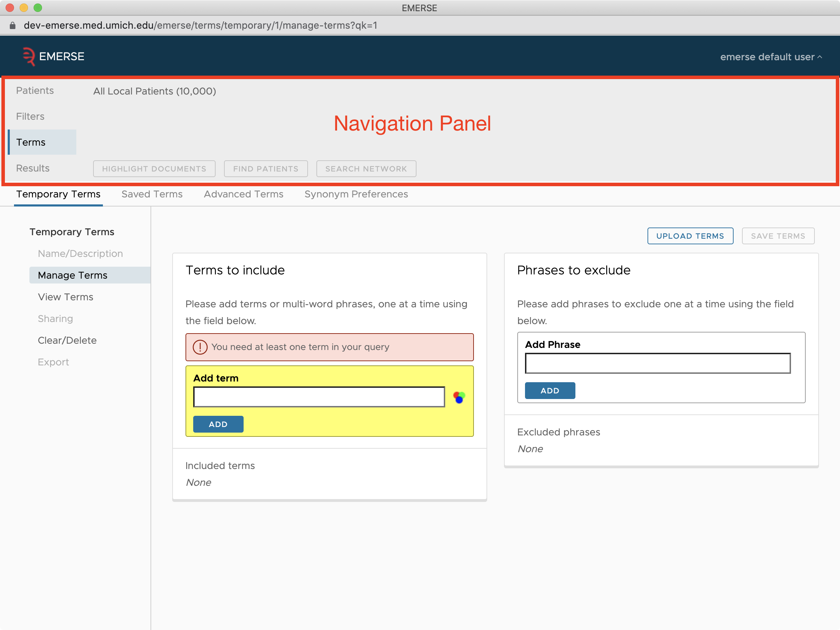Click ADD button under Add term
840x630 pixels.
pos(218,424)
